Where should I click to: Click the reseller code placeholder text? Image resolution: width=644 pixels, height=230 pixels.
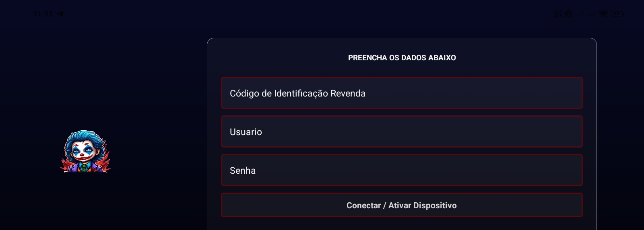[x=297, y=93]
